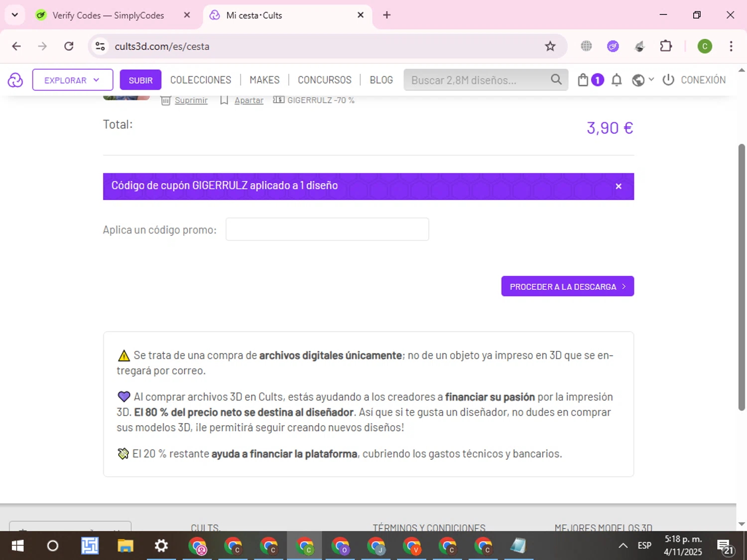
Task: Click the bookmark icon next to Apartar
Action: point(224,100)
